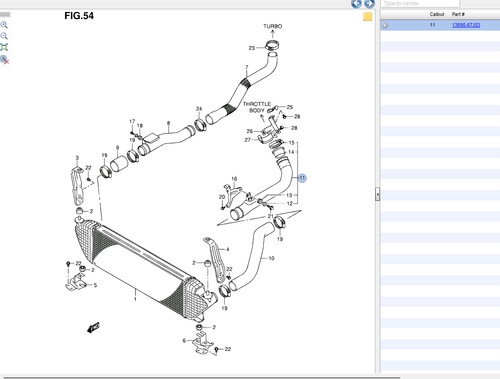The height and width of the screenshot is (379, 500).
Task: Select callout 27 label
Action: 247,140
